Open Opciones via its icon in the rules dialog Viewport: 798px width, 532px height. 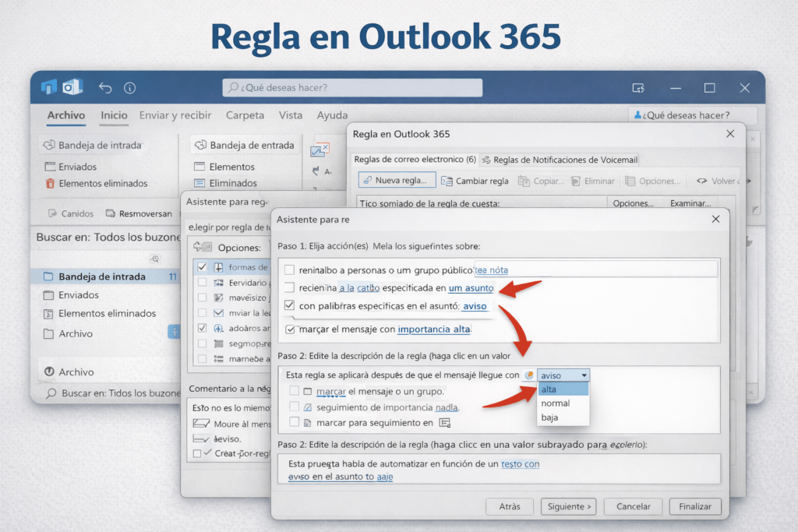[x=630, y=179]
